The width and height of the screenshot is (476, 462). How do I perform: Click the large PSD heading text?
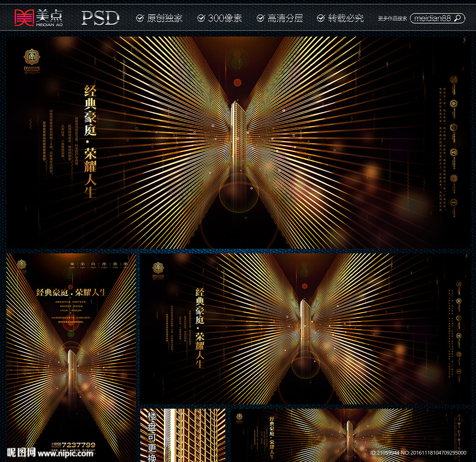coord(100,18)
